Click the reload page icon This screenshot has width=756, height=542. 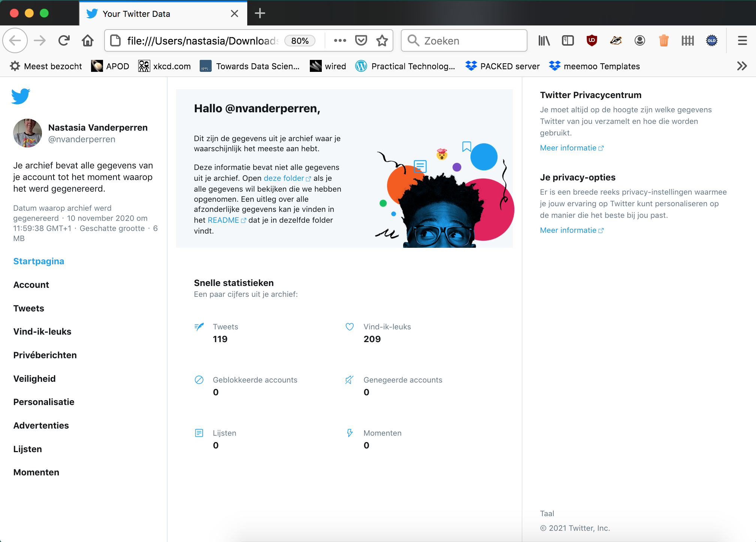tap(64, 40)
